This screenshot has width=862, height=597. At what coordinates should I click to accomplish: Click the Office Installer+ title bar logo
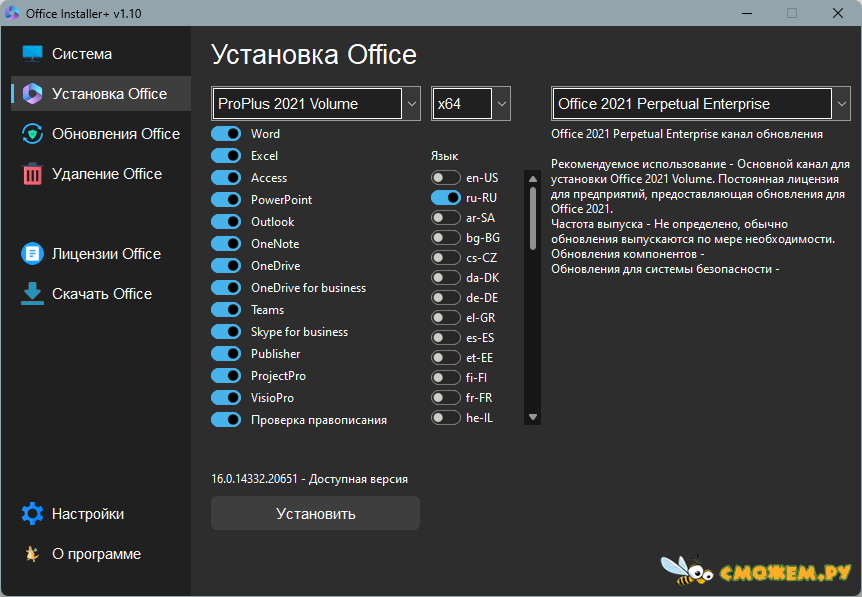pos(12,13)
